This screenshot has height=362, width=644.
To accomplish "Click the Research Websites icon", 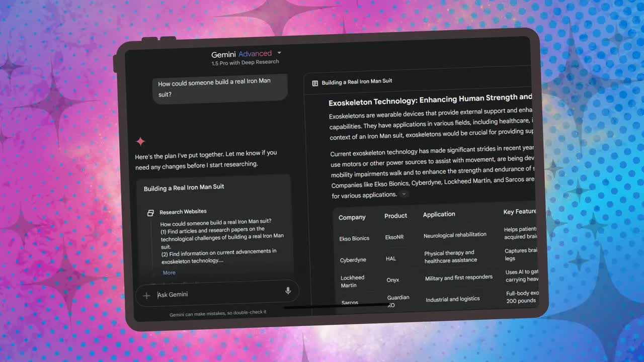I will (x=150, y=213).
